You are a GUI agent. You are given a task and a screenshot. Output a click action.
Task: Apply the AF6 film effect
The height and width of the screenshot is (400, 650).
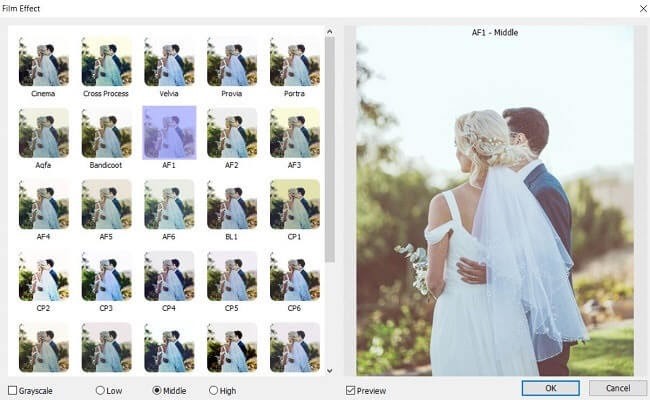pyautogui.click(x=169, y=204)
